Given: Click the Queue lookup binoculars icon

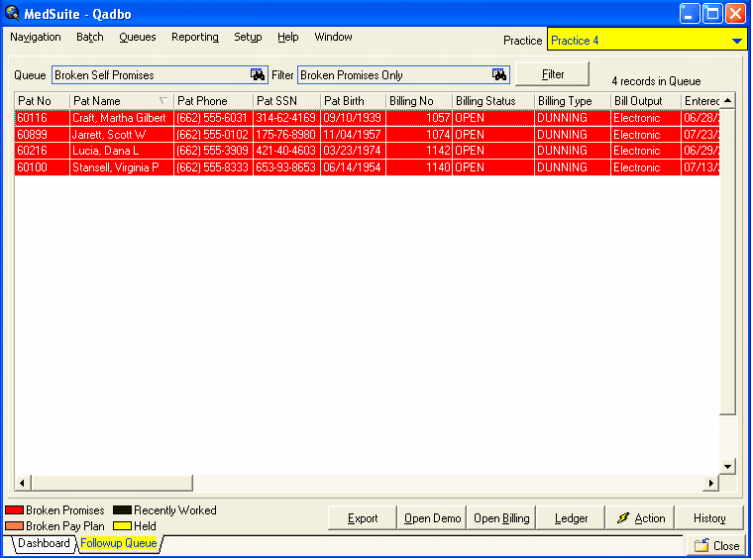Looking at the screenshot, I should pyautogui.click(x=258, y=74).
